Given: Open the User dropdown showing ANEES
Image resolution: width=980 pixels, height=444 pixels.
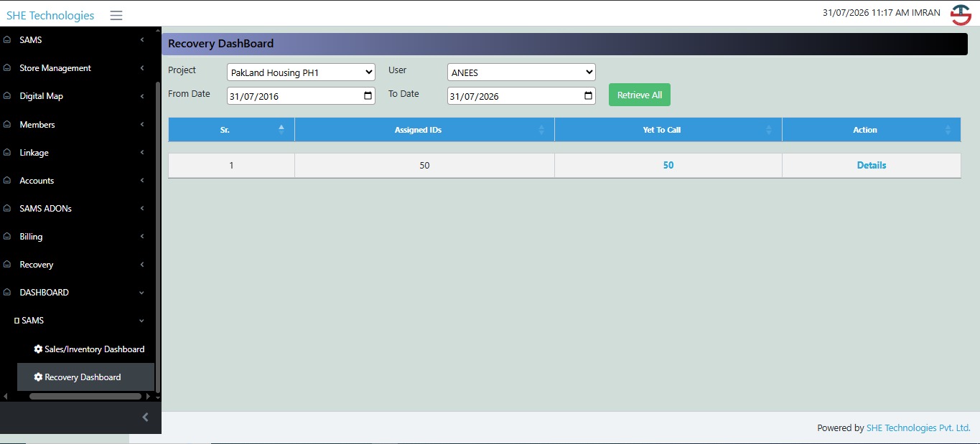Looking at the screenshot, I should coord(521,72).
